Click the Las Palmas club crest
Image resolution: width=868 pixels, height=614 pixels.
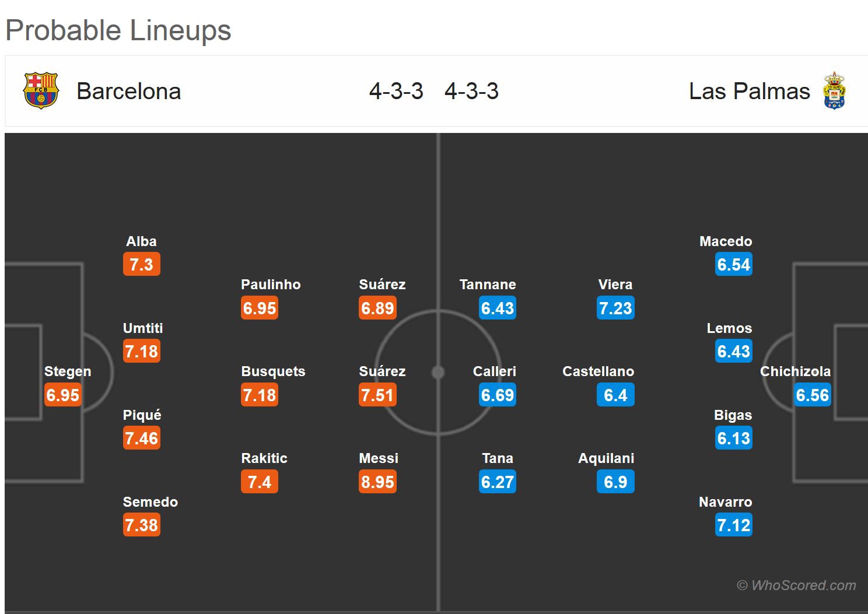pyautogui.click(x=834, y=91)
